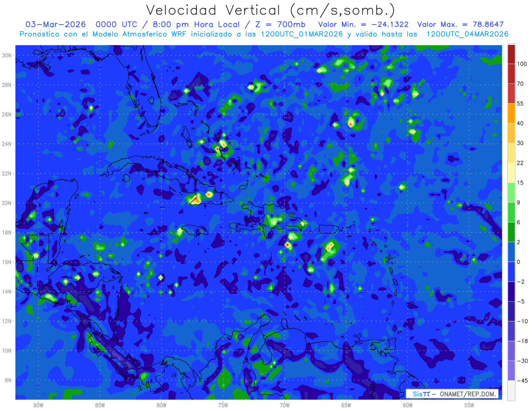Screen dimensions: 532x411
Task: Click the colorbar label "-18"
Action: click(x=522, y=341)
